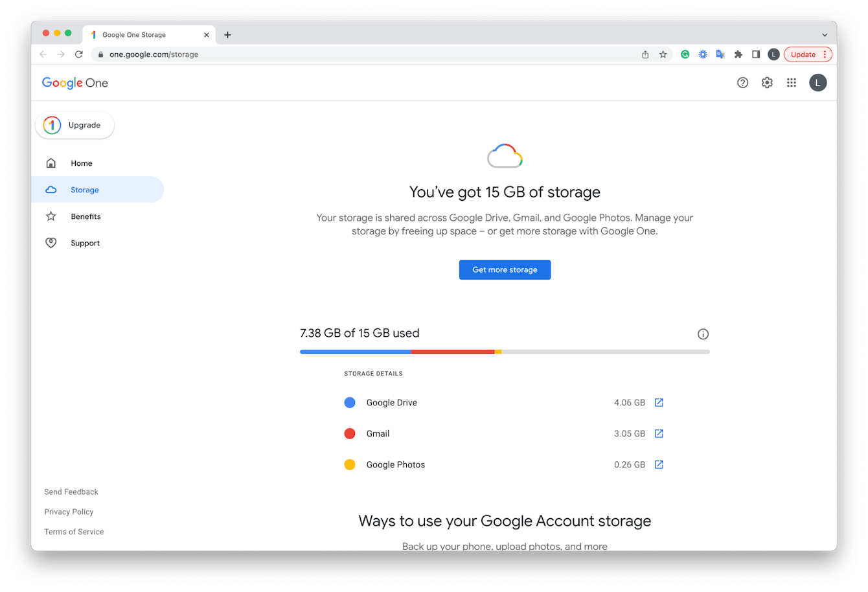This screenshot has width=868, height=592.
Task: Bookmark this page with the star
Action: (663, 54)
